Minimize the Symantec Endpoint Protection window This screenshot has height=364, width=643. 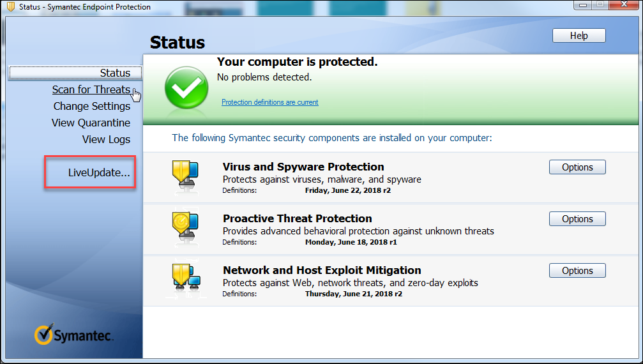point(583,5)
